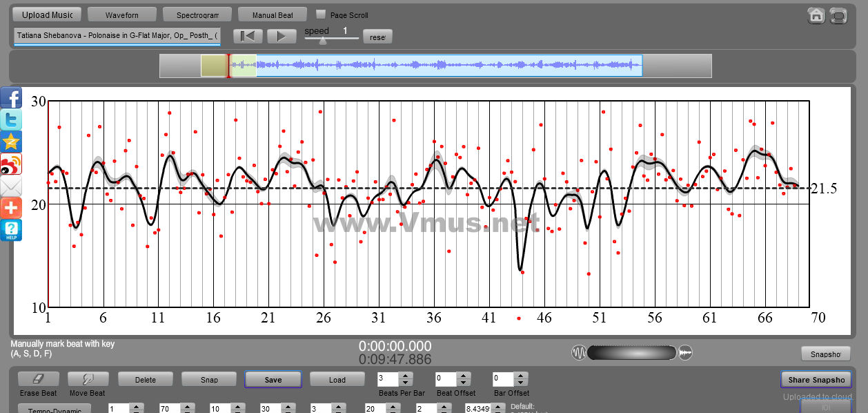Click the Facebook share icon

click(x=11, y=97)
